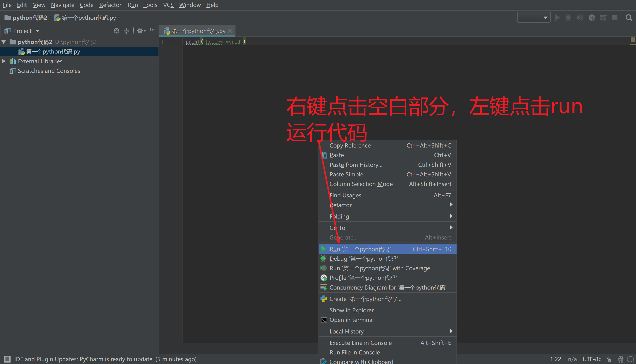Click Profile icon in context menu
Screen dimensions: 636x364
pyautogui.click(x=324, y=278)
